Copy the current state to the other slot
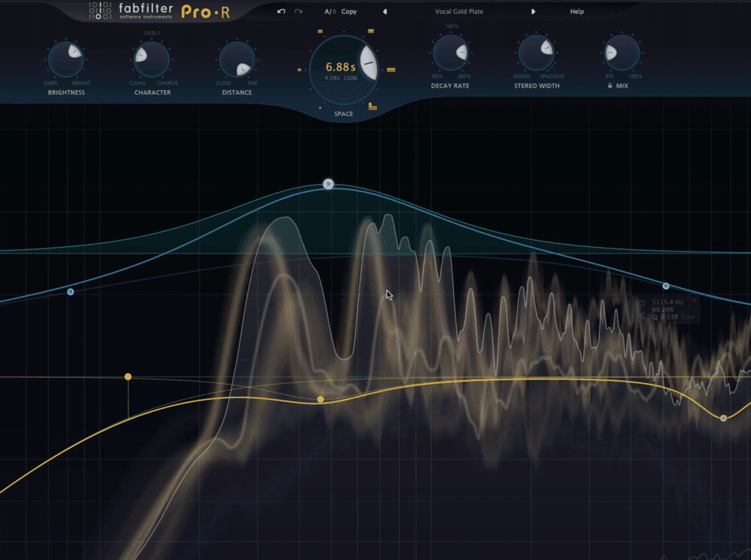The image size is (751, 560). click(x=348, y=12)
